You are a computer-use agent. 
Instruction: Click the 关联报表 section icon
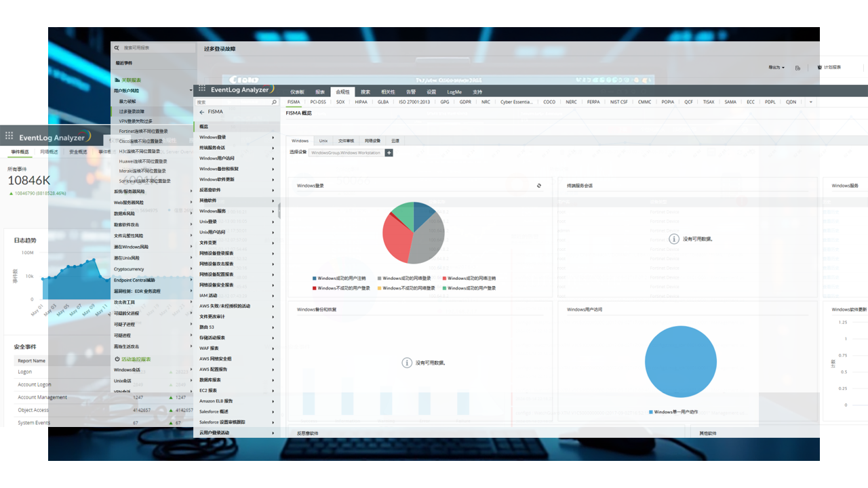tap(117, 80)
